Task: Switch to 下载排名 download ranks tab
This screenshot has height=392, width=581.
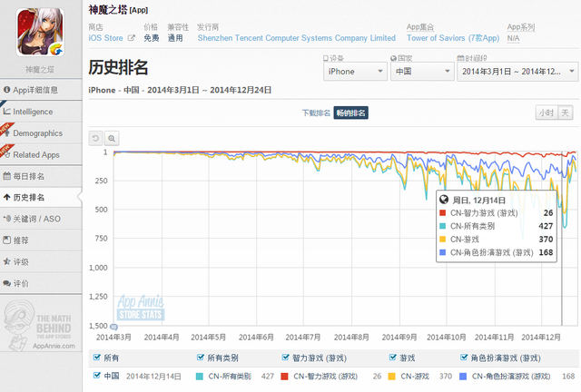Action: pos(316,113)
